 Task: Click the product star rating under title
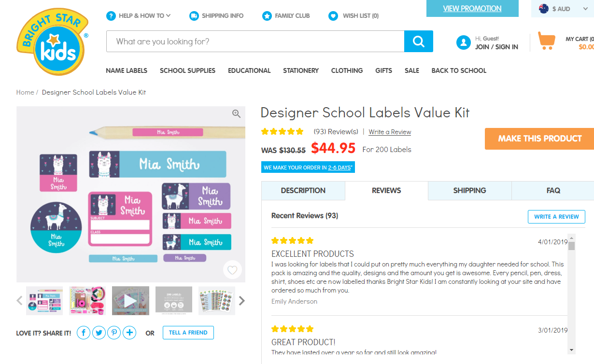pos(283,131)
